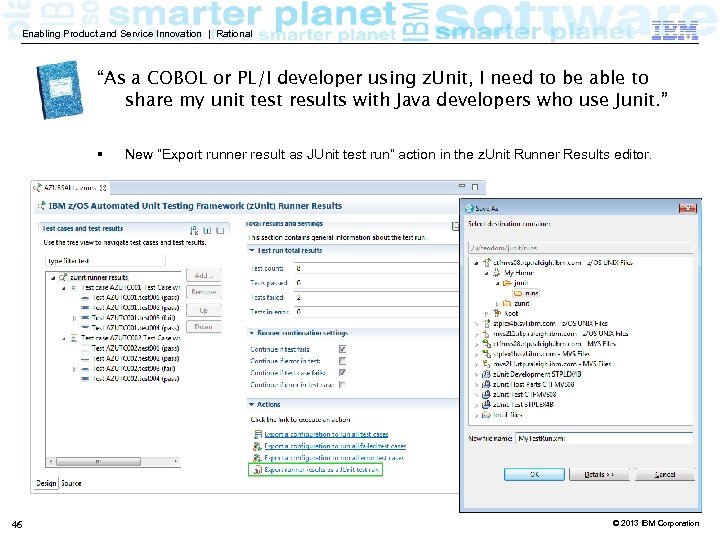Click the Tests in error field
The height and width of the screenshot is (540, 720).
click(376, 312)
